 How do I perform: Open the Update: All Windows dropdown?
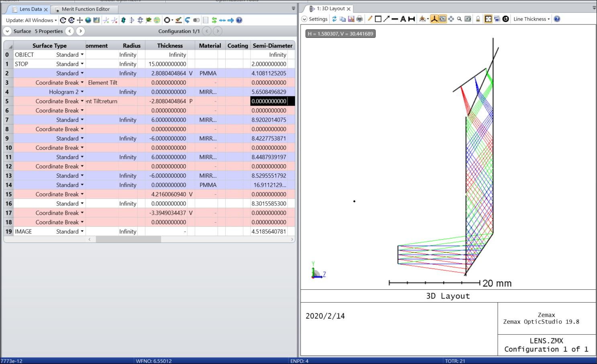pyautogui.click(x=31, y=20)
